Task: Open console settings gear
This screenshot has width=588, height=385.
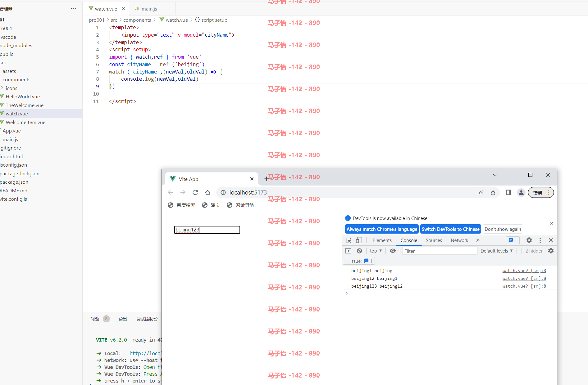Action: point(551,251)
